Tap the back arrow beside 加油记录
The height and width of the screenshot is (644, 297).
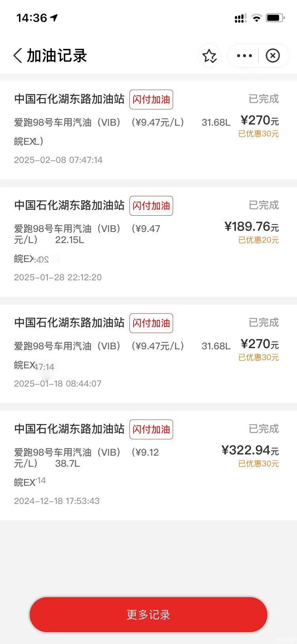click(18, 56)
